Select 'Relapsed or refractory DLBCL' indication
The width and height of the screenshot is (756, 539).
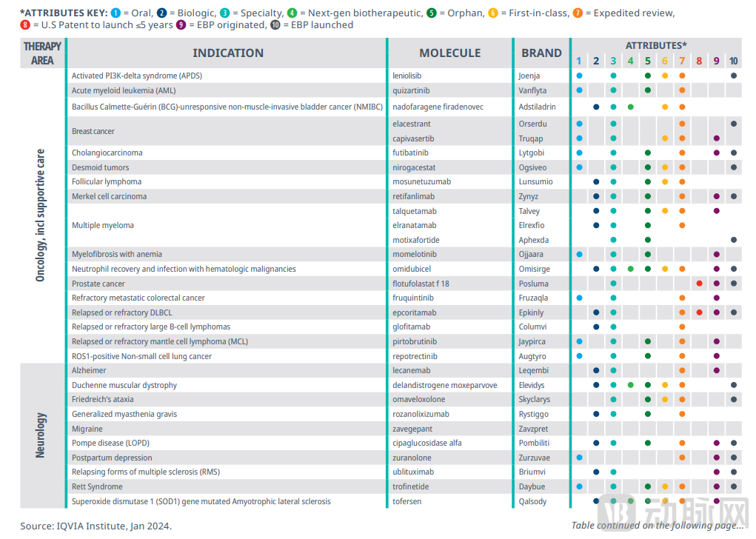(x=122, y=312)
